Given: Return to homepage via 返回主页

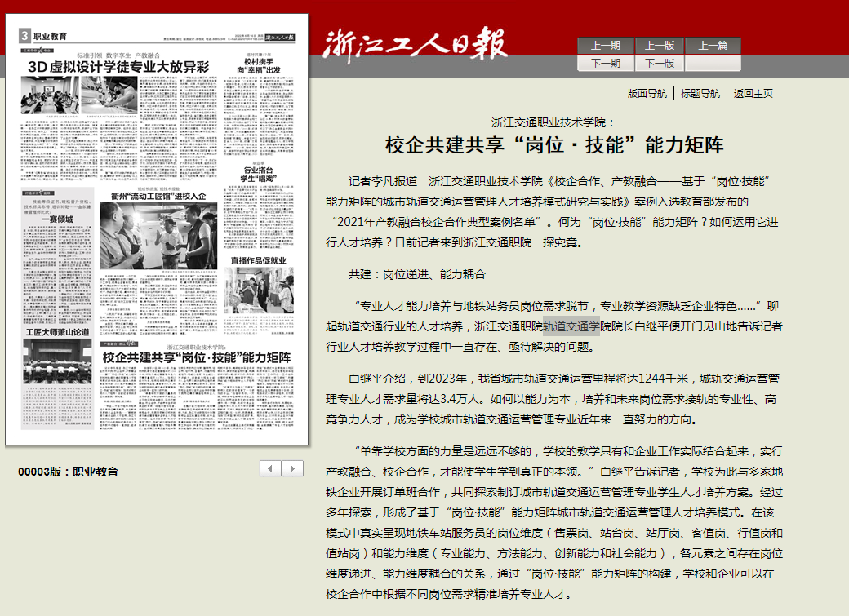Looking at the screenshot, I should tap(753, 93).
